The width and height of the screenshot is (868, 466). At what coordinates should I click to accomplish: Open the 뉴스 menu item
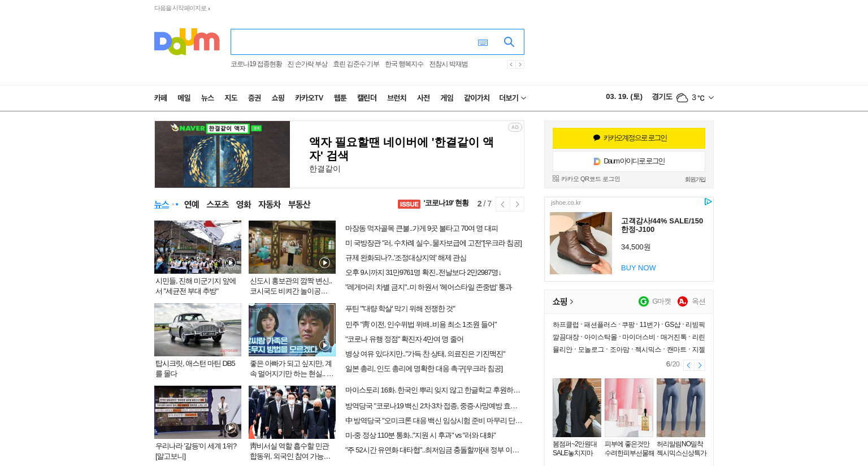(207, 98)
